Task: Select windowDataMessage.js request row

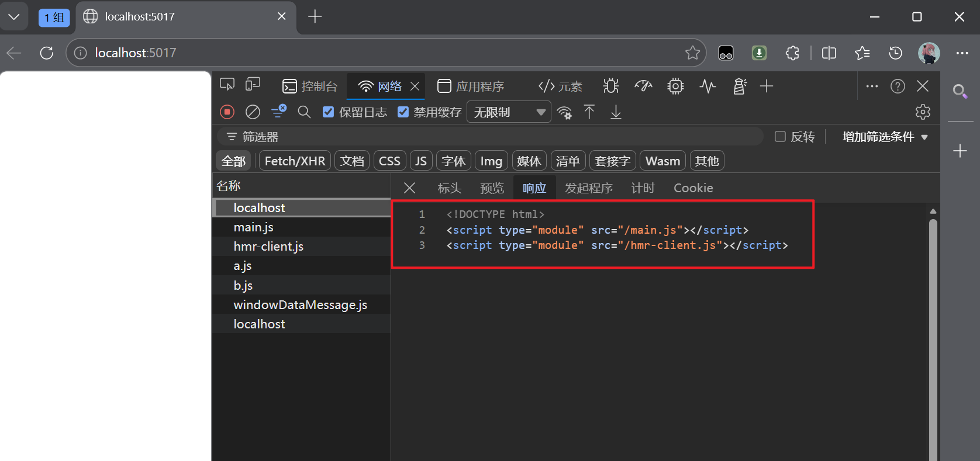Action: tap(302, 304)
